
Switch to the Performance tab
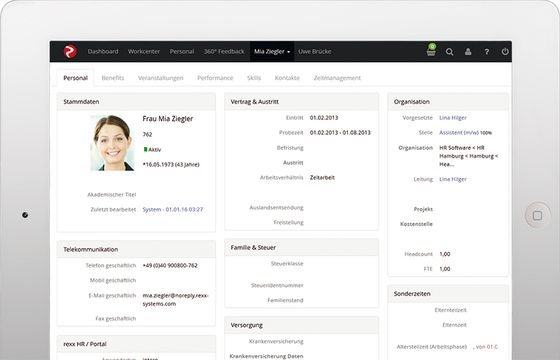215,78
